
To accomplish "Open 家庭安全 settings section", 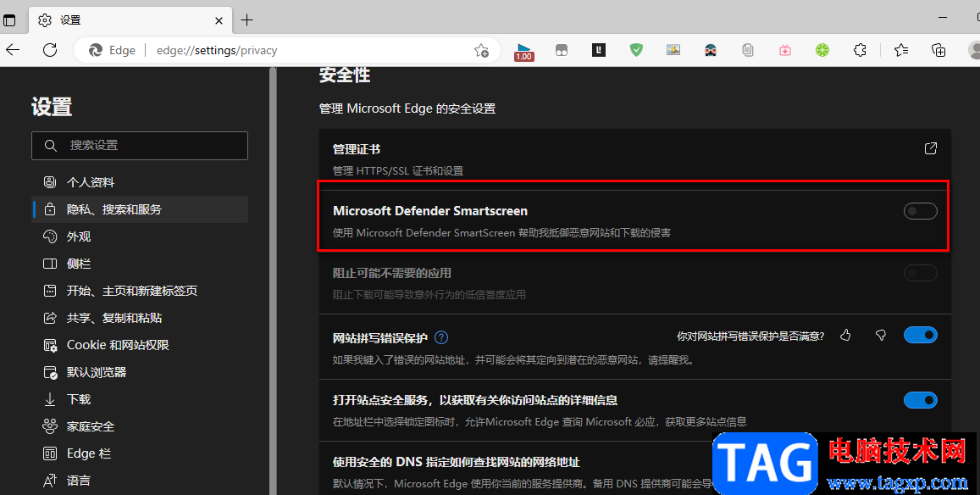I will click(140, 426).
